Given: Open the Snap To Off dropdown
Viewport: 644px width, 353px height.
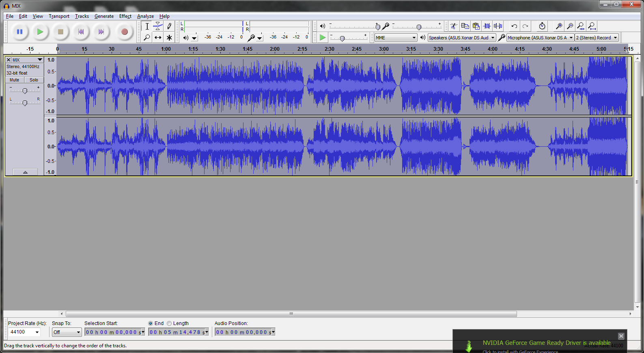Looking at the screenshot, I should click(67, 332).
